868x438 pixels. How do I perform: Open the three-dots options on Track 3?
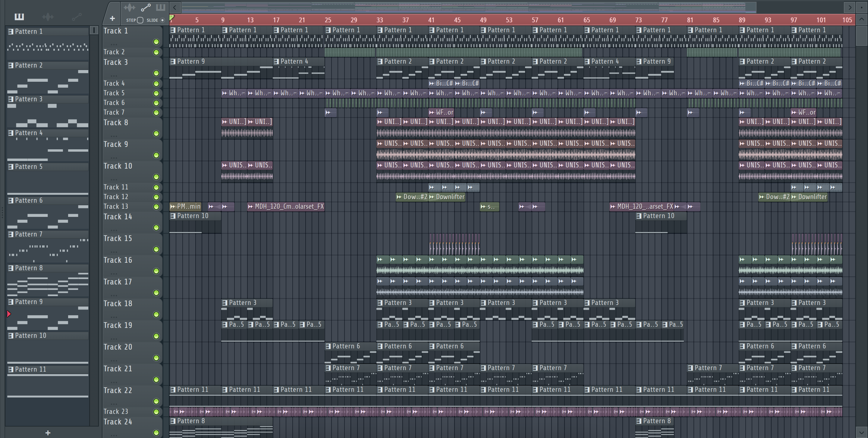114,75
